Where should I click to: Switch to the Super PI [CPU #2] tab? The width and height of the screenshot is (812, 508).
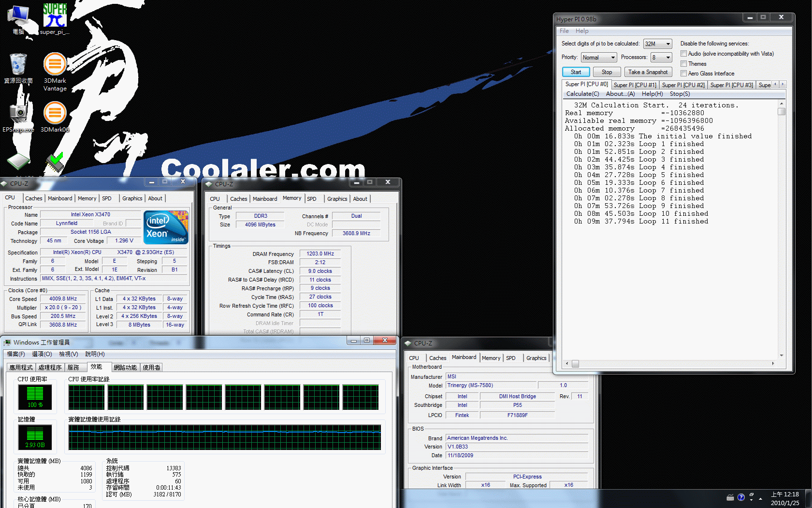pyautogui.click(x=683, y=85)
